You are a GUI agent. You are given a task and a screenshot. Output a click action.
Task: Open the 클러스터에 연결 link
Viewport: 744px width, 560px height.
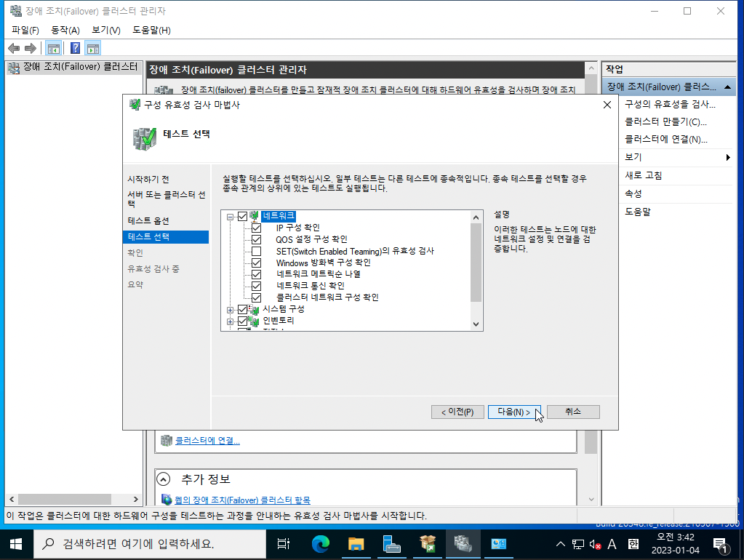point(207,441)
